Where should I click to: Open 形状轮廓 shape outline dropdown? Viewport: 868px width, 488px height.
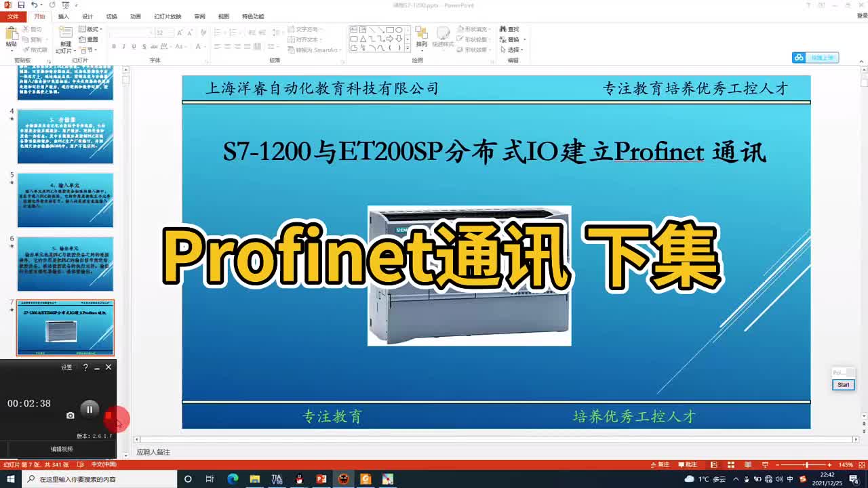pos(474,39)
